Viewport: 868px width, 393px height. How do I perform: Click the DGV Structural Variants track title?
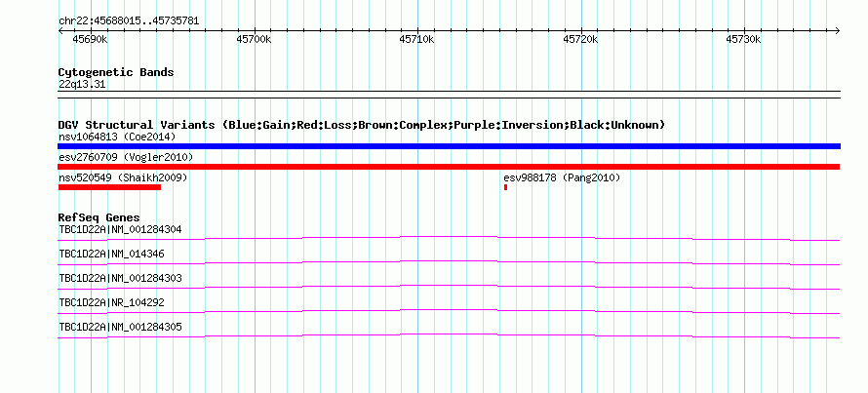[x=362, y=125]
